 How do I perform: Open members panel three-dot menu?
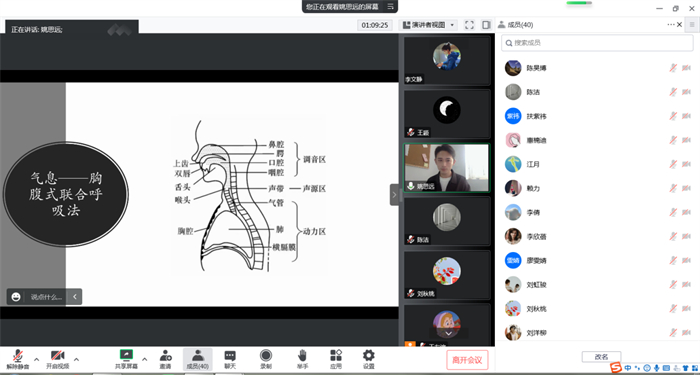[x=671, y=25]
